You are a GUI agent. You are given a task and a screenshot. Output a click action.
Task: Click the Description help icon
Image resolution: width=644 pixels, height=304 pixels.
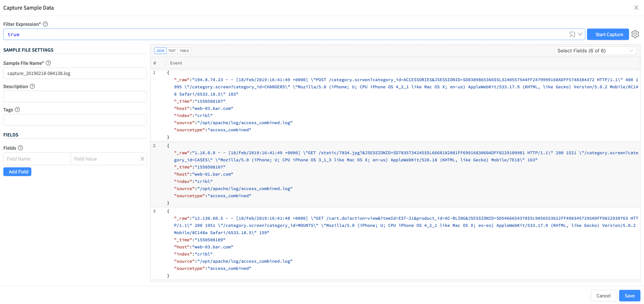click(x=32, y=86)
